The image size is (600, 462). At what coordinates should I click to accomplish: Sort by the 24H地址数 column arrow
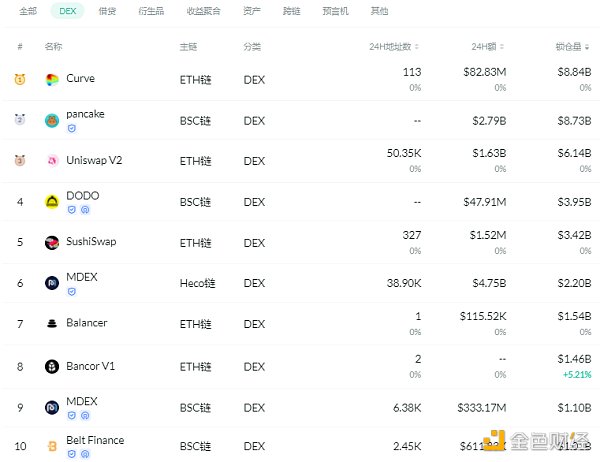pos(417,47)
